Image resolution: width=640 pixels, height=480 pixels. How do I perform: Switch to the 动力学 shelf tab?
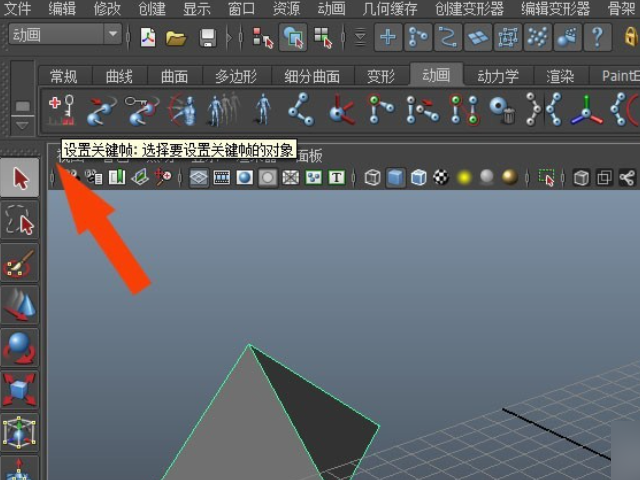point(498,76)
